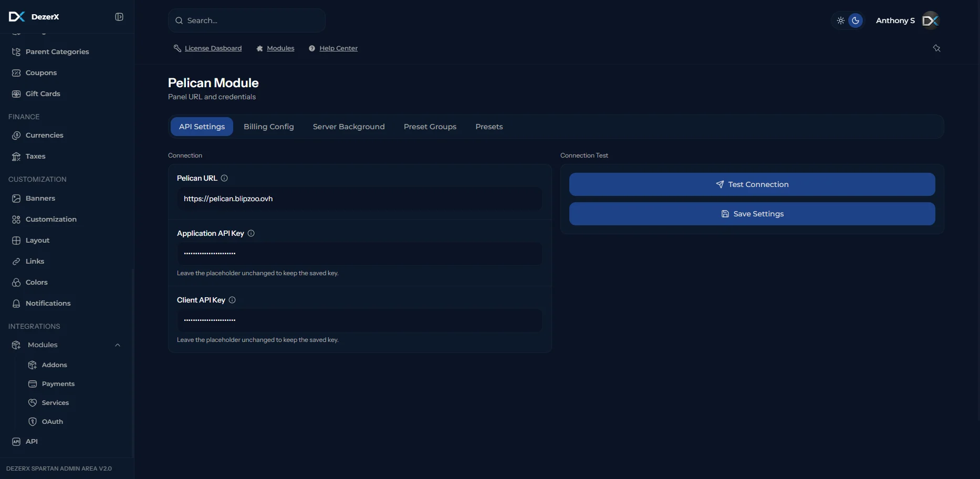Screen dimensions: 980x479
Task: Click the user avatar DX icon
Action: click(x=931, y=20)
